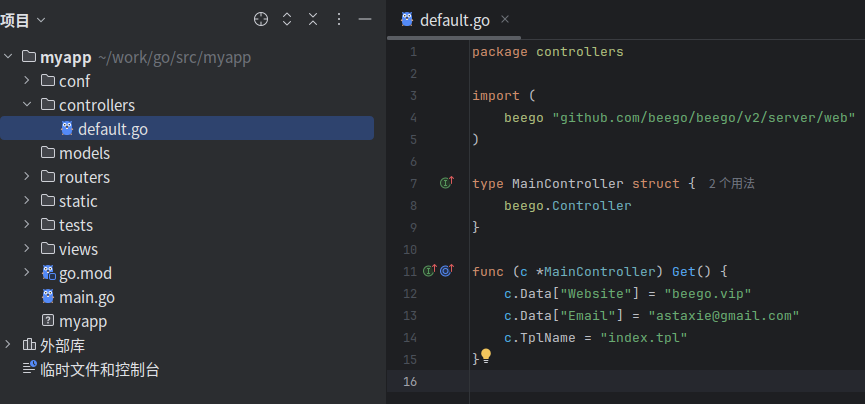Click the unknown file icon beside myapp
Screen dimensions: 865x404
coord(48,321)
